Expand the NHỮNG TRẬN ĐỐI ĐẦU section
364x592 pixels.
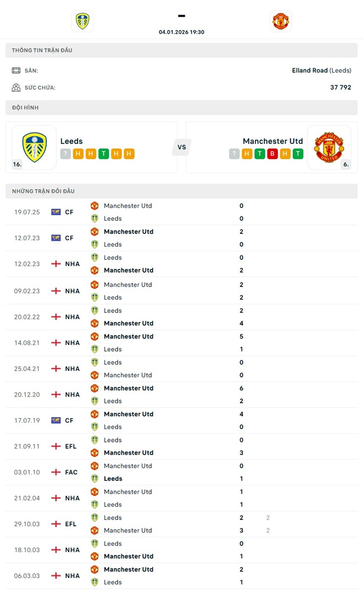(x=182, y=191)
